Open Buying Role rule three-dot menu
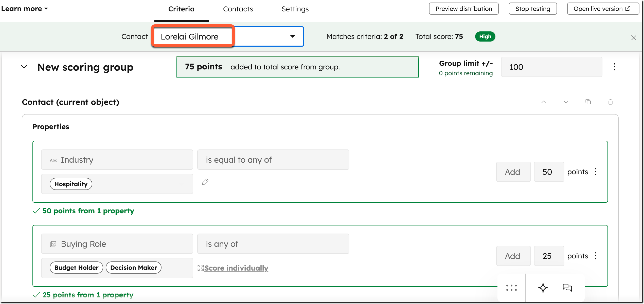The image size is (644, 304). [x=595, y=256]
